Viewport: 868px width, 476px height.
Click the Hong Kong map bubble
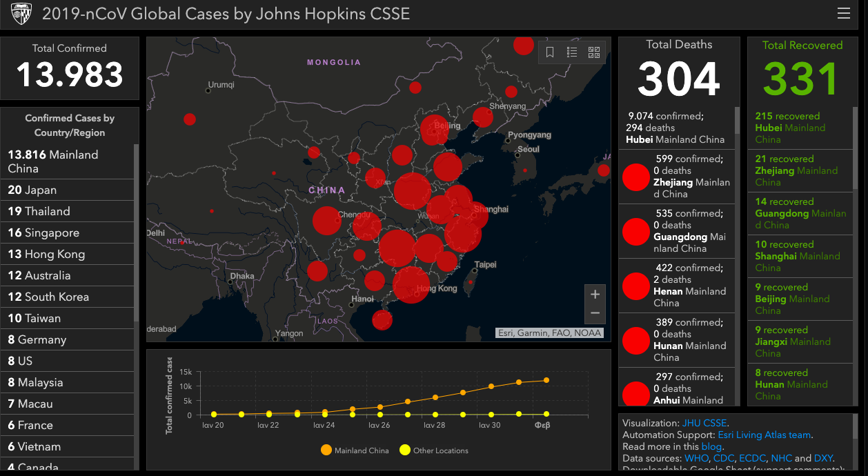[411, 284]
